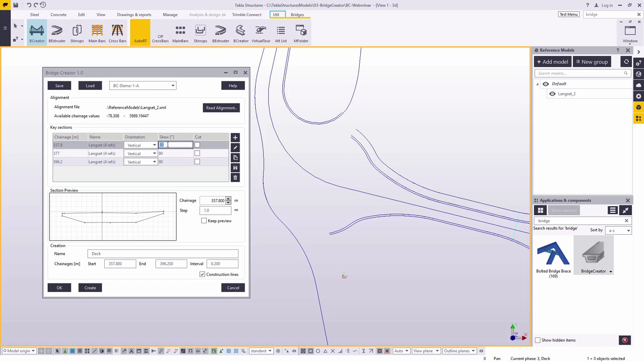Open the Model origin dropdown
Image resolution: width=644 pixels, height=362 pixels.
tap(19, 351)
